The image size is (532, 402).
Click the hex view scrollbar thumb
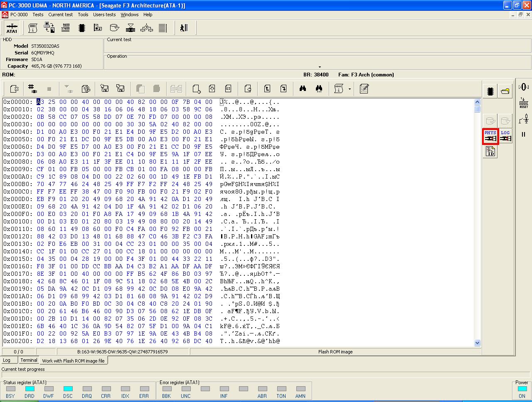(477, 109)
